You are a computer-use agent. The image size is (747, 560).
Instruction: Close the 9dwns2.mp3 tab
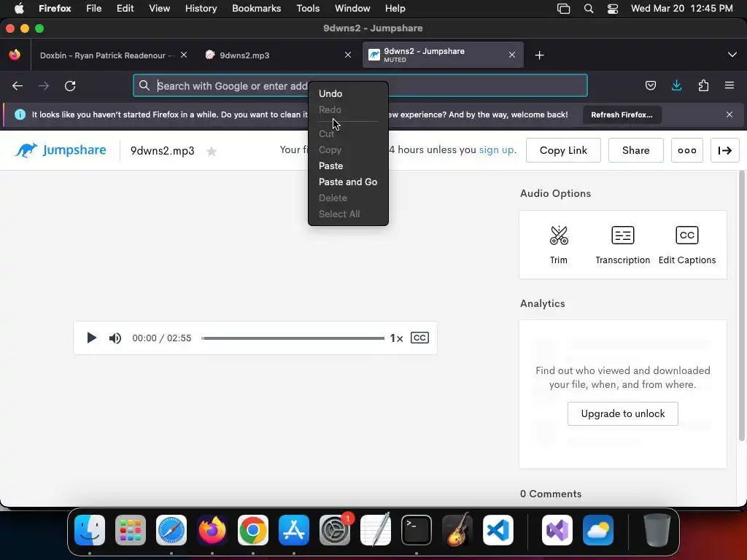click(x=348, y=55)
